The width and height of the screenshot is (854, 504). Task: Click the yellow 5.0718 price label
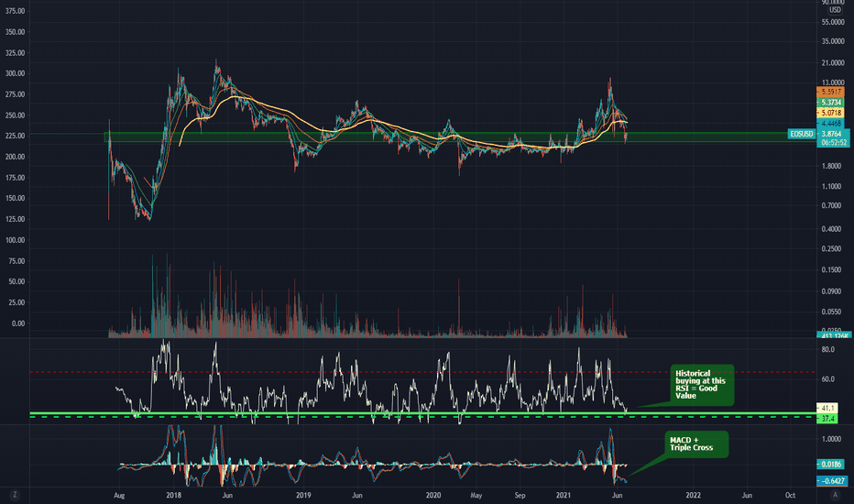830,113
